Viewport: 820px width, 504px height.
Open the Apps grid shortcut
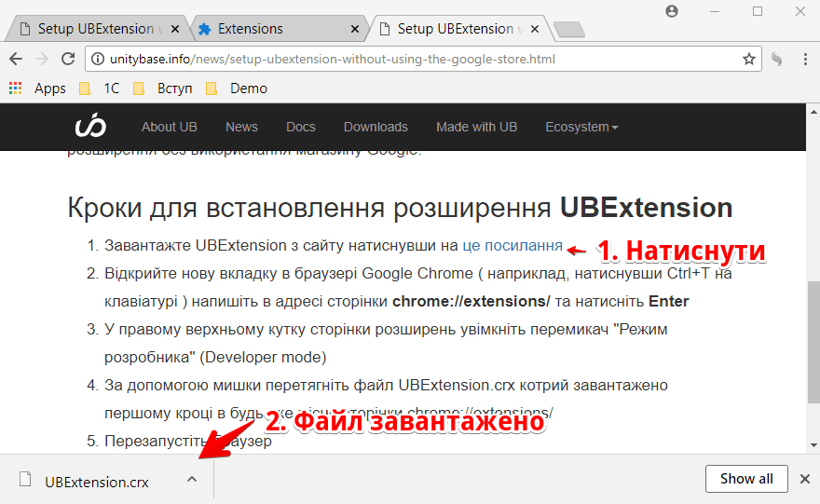pos(37,89)
